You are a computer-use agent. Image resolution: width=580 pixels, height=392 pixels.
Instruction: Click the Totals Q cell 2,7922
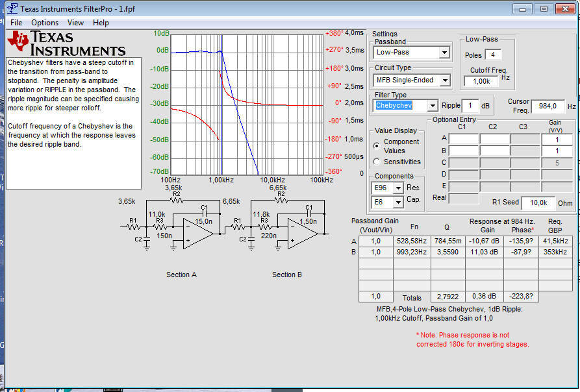pyautogui.click(x=448, y=297)
